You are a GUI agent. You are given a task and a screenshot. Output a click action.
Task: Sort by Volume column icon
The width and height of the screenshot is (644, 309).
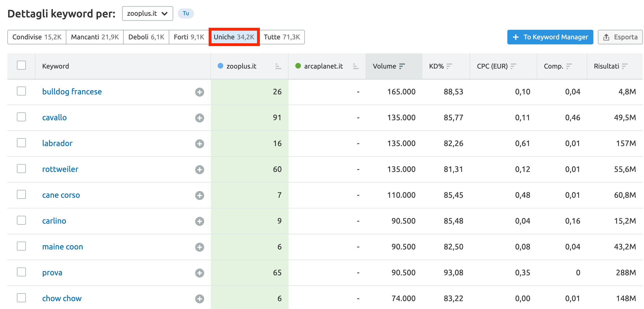(x=402, y=66)
